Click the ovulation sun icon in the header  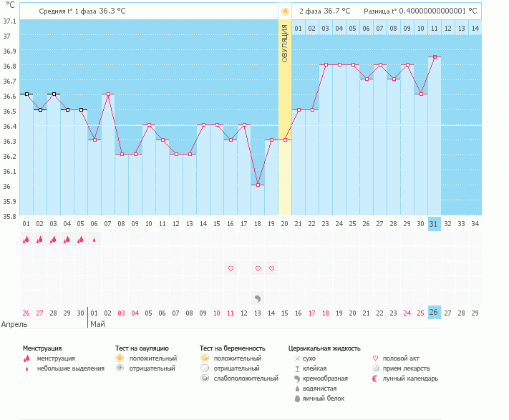pos(285,11)
